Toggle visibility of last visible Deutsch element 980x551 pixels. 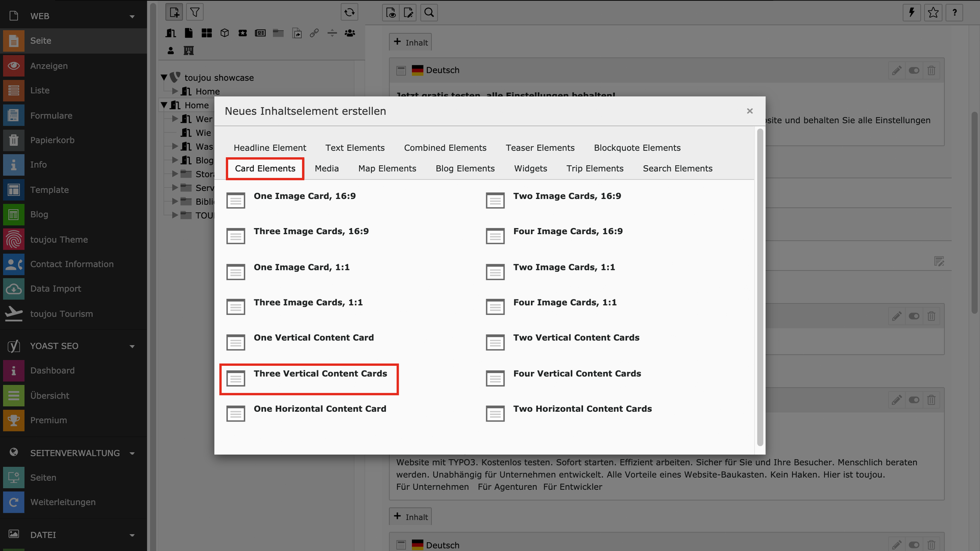(914, 545)
